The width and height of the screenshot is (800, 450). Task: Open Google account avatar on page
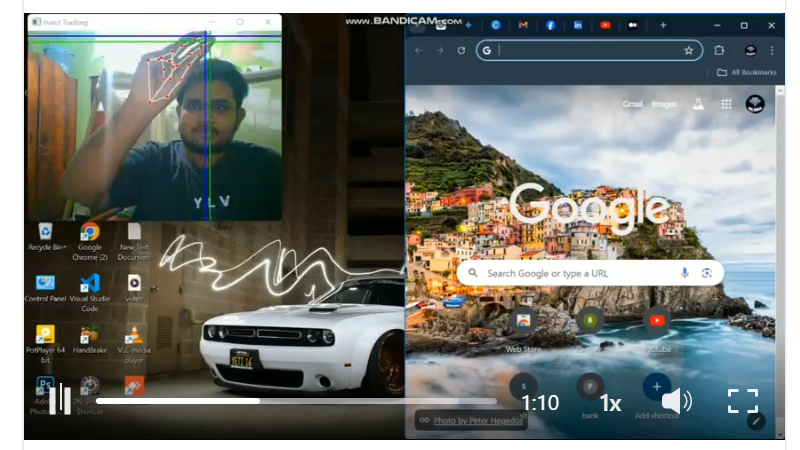click(755, 104)
